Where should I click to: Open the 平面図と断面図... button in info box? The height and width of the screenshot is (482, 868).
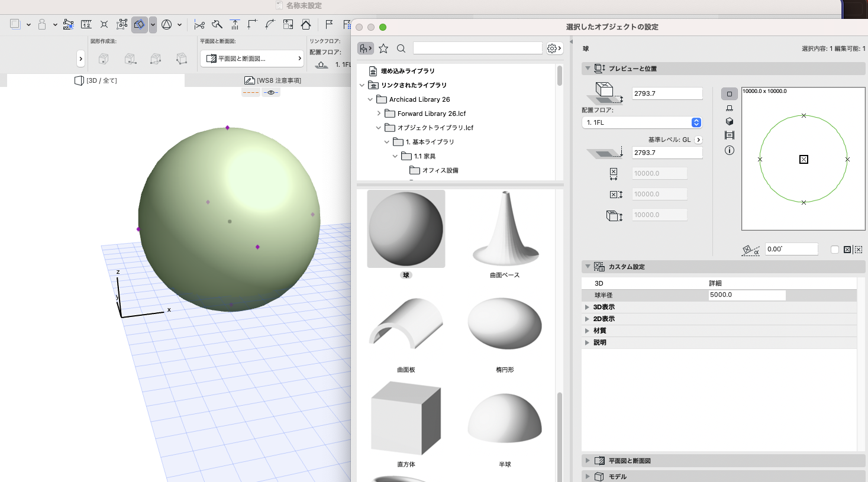tap(252, 59)
